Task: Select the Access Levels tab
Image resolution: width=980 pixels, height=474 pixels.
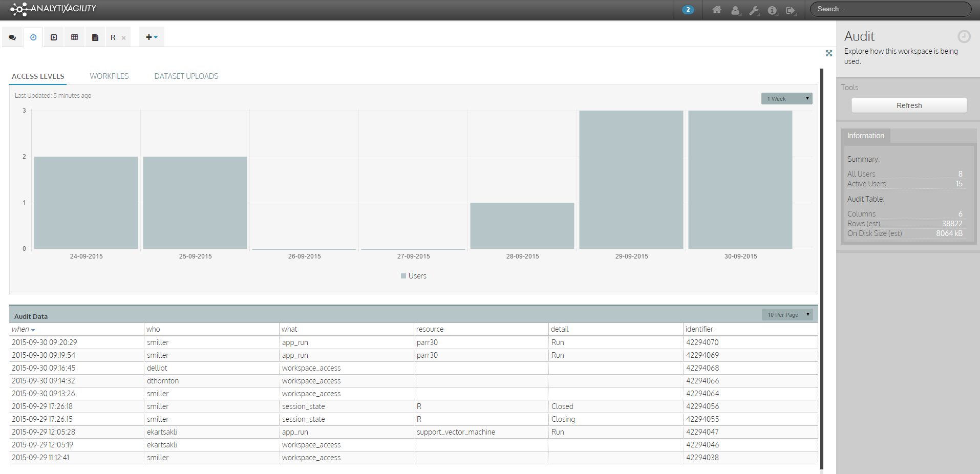Action: coord(38,76)
